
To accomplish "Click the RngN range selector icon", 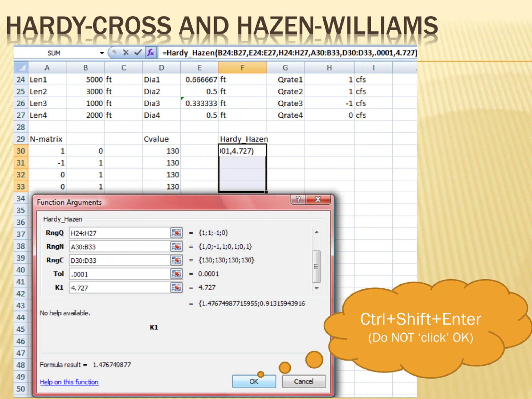I will point(176,246).
